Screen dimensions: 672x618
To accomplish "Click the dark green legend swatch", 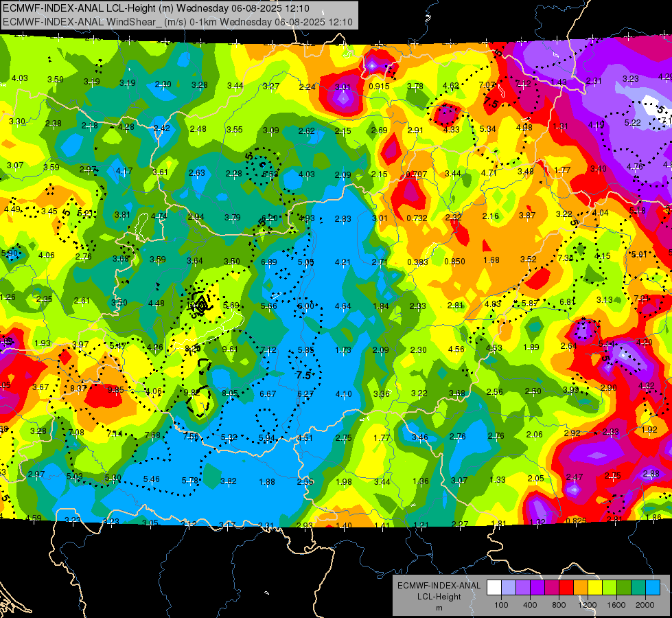I will click(623, 588).
